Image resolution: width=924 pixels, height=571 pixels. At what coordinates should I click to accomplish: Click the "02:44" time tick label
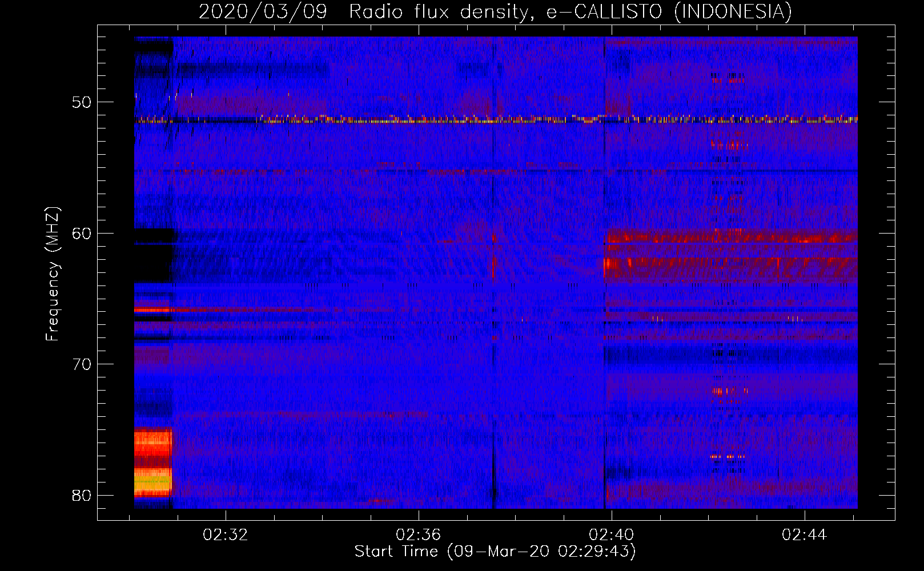tap(805, 535)
